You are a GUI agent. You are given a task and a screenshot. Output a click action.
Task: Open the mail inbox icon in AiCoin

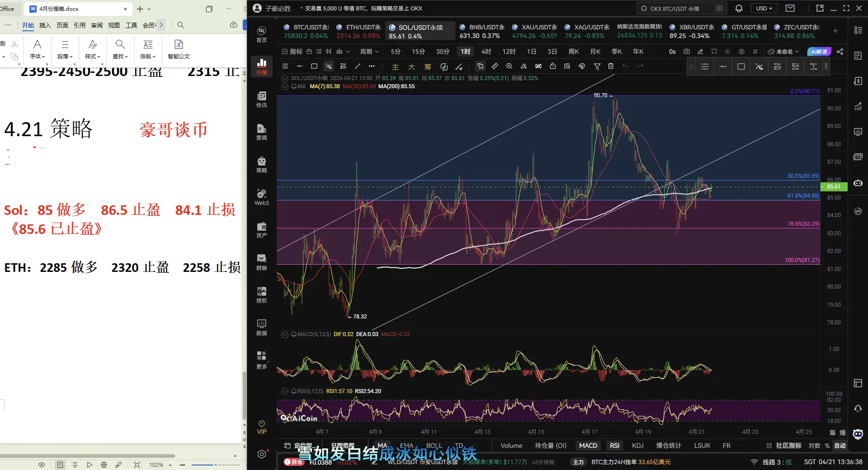point(790,8)
